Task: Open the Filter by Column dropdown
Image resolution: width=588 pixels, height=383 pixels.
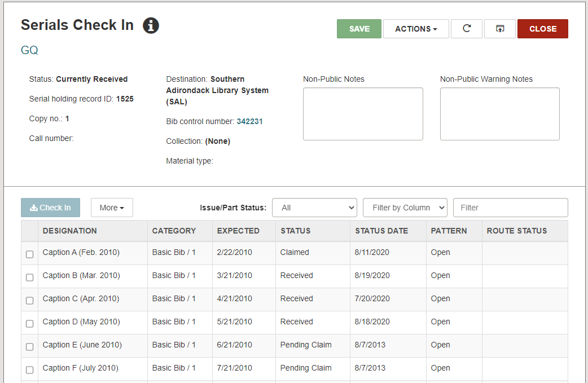Action: coord(405,208)
